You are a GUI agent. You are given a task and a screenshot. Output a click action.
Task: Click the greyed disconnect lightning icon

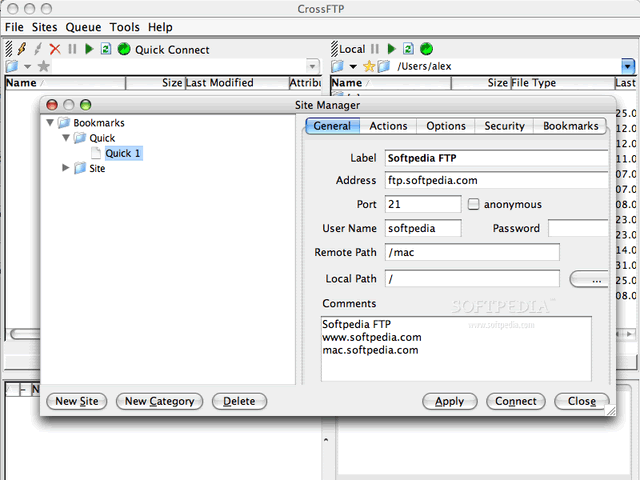pos(38,49)
